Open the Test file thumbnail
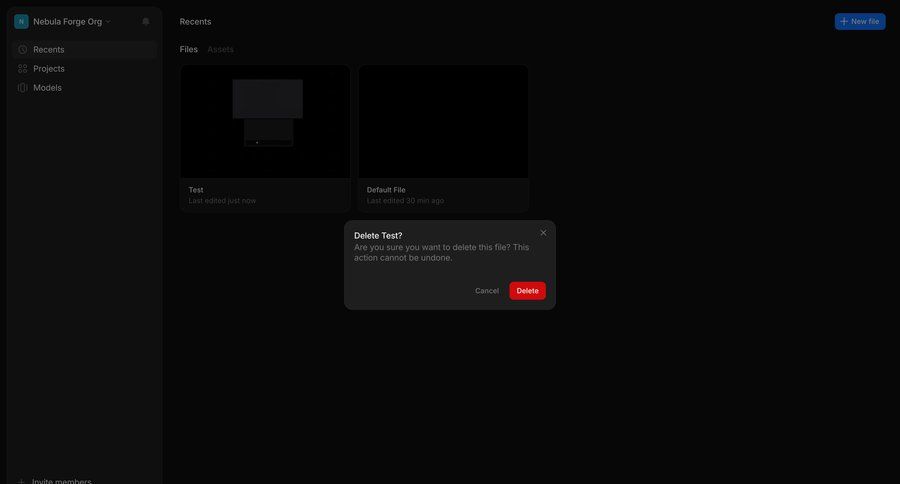The height and width of the screenshot is (484, 900). [265, 121]
